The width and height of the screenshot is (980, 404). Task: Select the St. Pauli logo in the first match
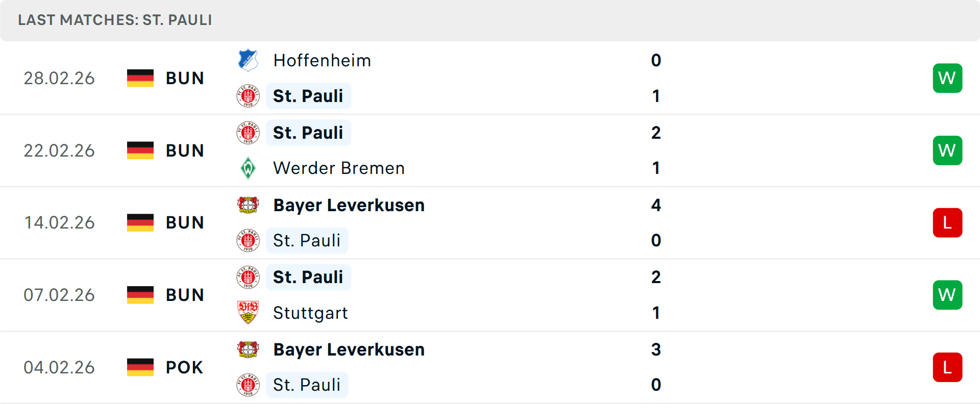point(249,96)
